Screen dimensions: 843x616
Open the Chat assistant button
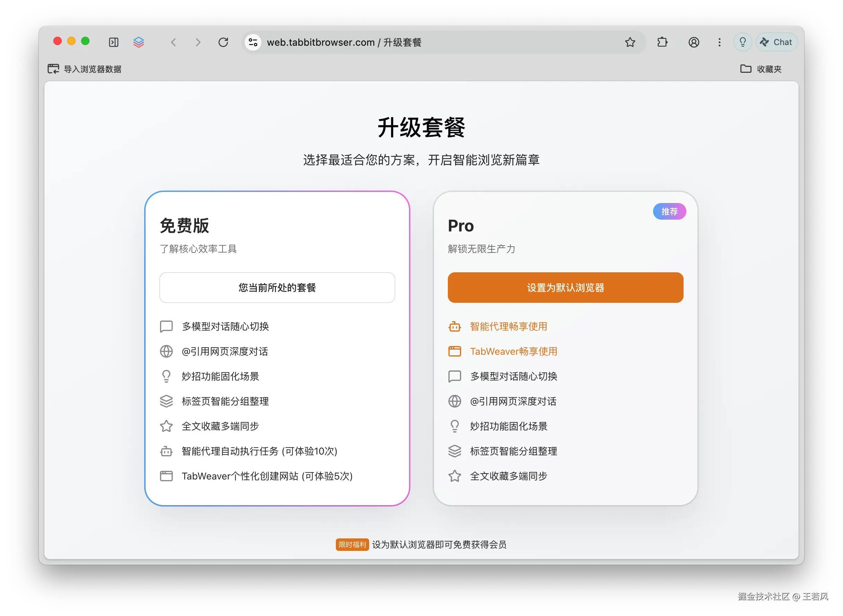click(x=776, y=42)
